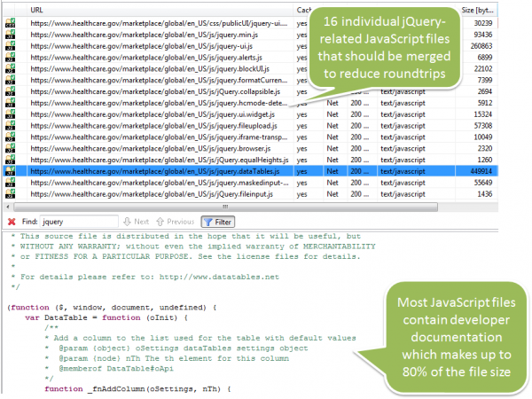Click the datatables.net URL in source comment
The image size is (532, 399).
point(219,277)
